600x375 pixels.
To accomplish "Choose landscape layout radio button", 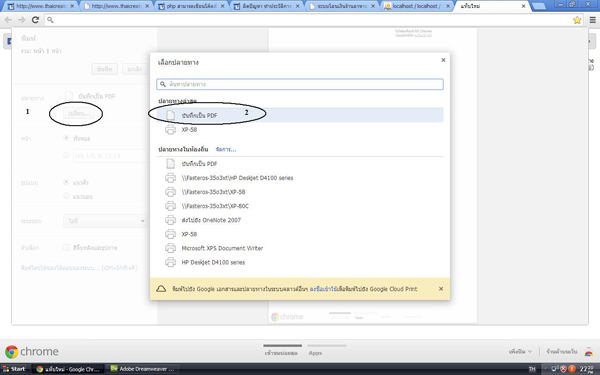I will click(66, 196).
